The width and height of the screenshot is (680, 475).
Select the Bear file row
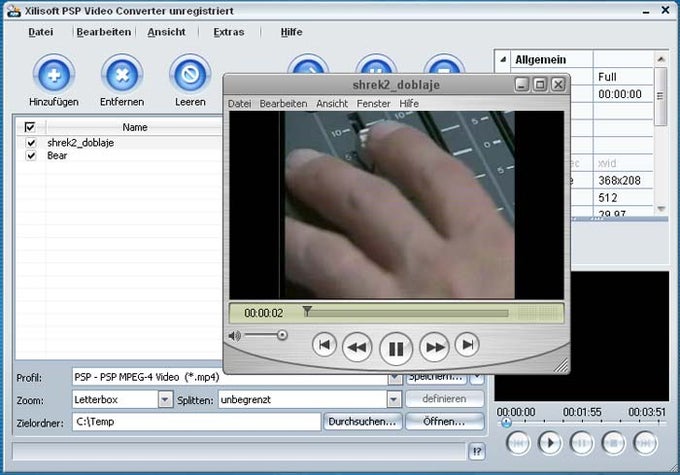119,156
